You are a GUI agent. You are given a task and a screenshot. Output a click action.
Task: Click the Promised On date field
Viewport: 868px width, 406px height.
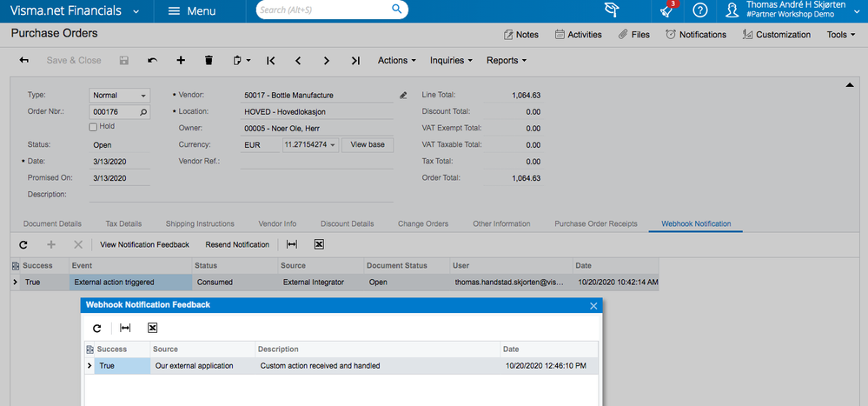tap(120, 178)
